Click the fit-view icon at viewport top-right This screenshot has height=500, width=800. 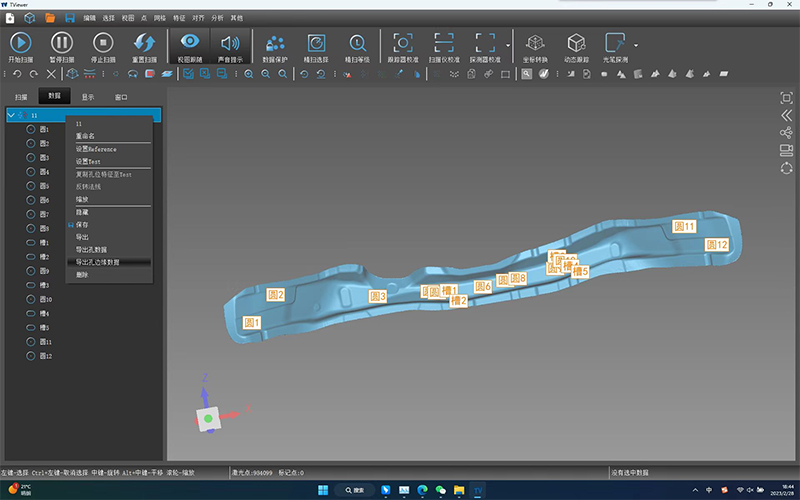786,97
